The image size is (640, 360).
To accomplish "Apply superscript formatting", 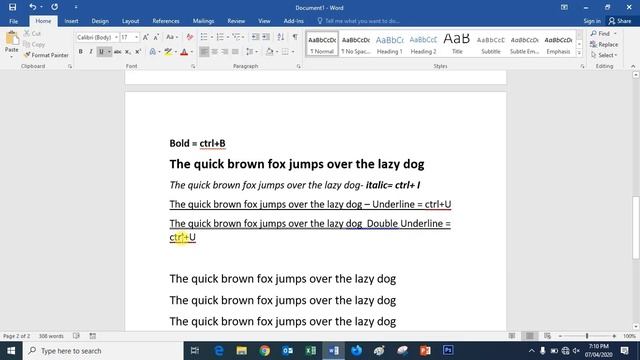I will [x=138, y=51].
